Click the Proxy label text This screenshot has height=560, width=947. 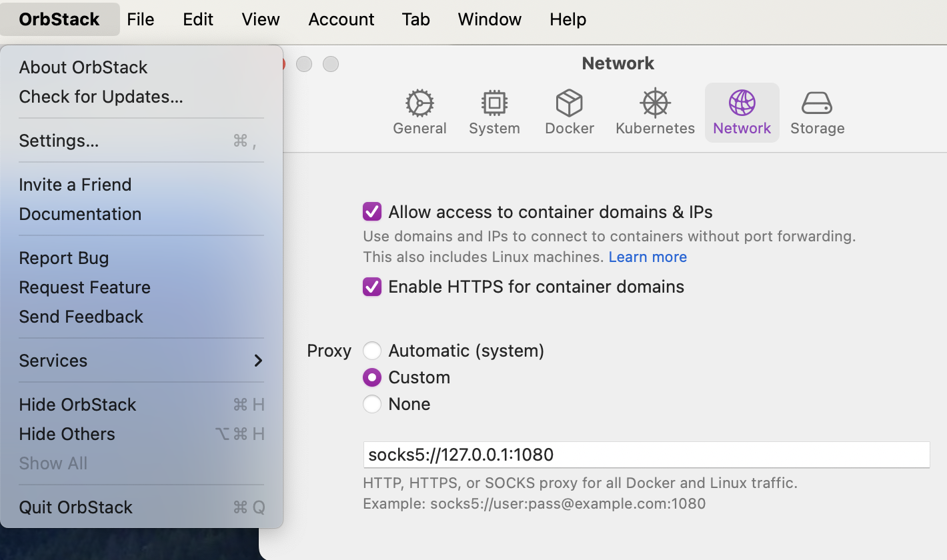coord(329,351)
